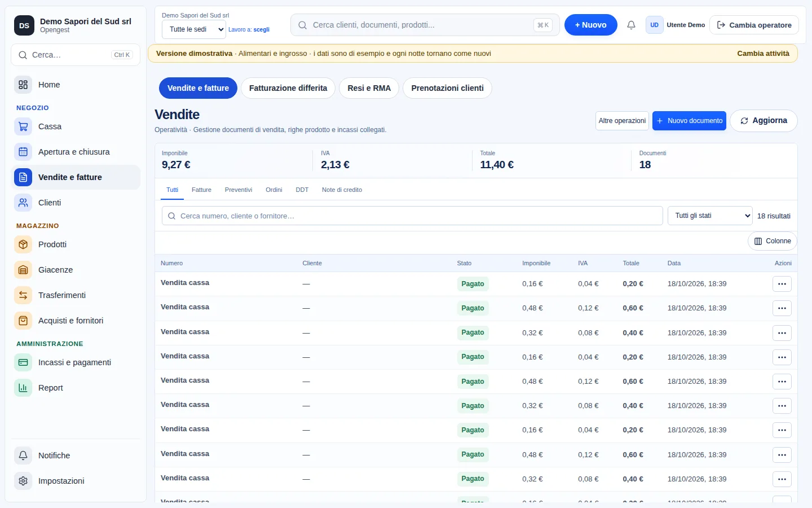Screen dimensions: 812x508
Task: Click the Trasferimenti arrows icon
Action: 23,295
